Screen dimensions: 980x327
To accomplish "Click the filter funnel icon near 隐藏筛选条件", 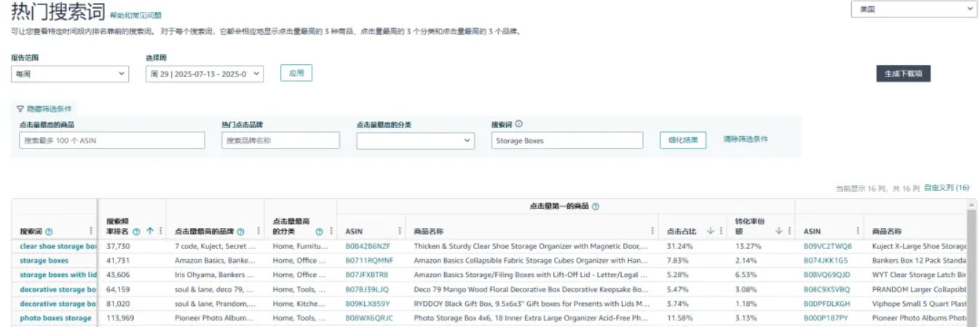I will [20, 109].
